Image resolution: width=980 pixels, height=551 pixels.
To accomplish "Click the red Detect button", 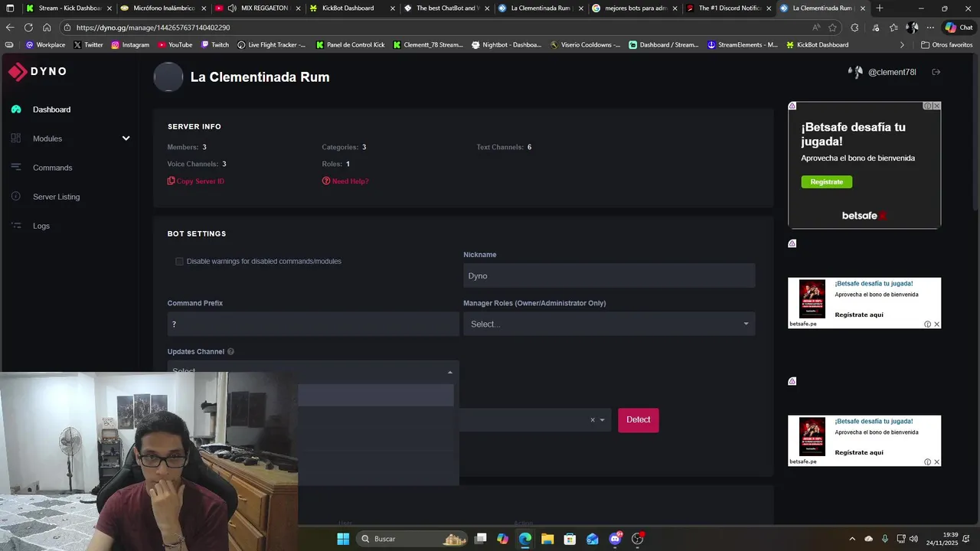I will coord(639,419).
